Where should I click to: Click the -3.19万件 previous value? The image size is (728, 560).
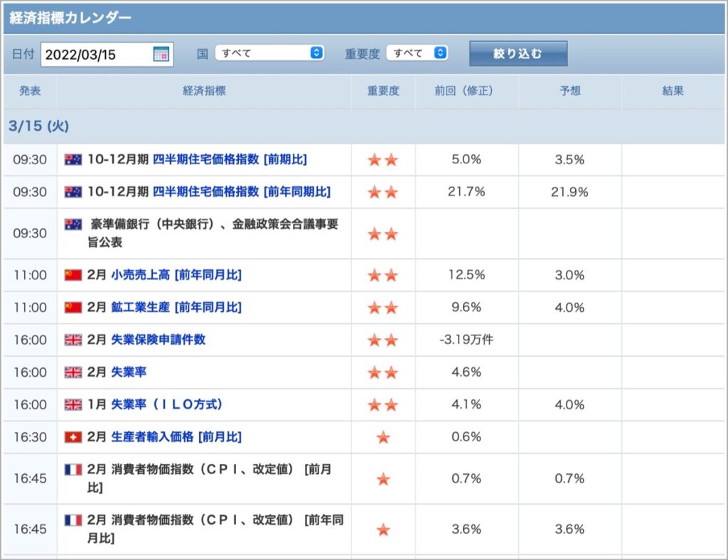point(466,340)
